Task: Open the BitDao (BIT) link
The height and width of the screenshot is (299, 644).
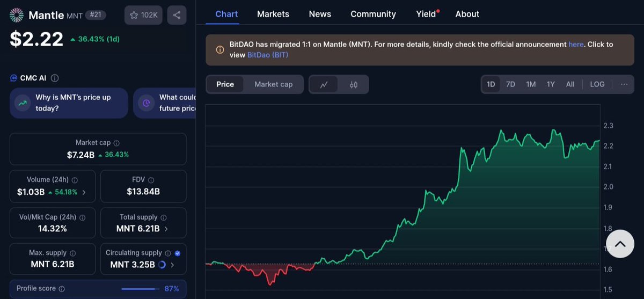Action: 268,55
